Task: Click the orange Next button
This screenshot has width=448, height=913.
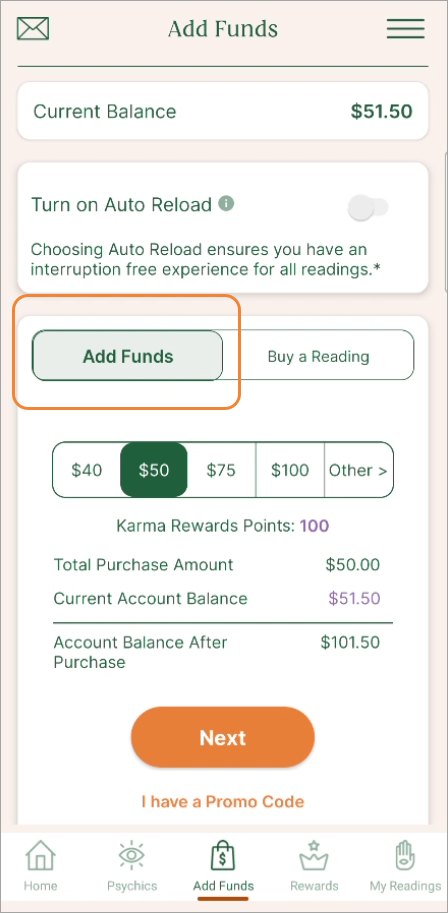Action: click(223, 737)
